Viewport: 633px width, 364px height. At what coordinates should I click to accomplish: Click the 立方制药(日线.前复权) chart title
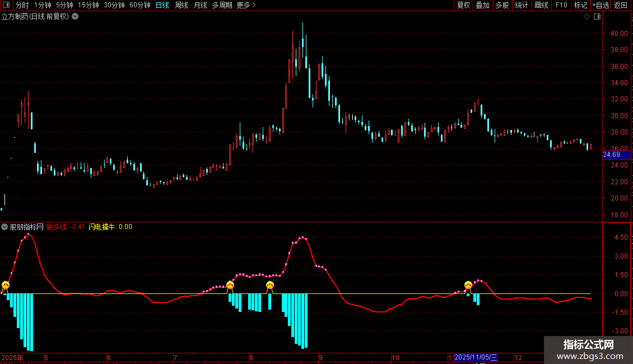[35, 17]
